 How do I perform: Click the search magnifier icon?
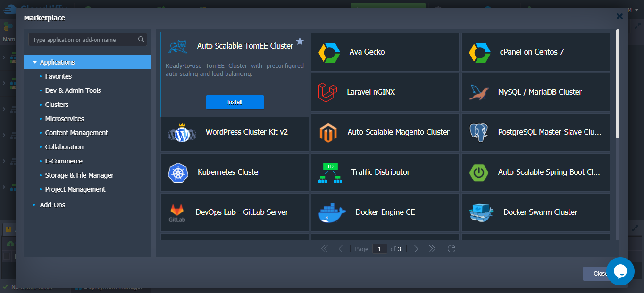pos(141,40)
